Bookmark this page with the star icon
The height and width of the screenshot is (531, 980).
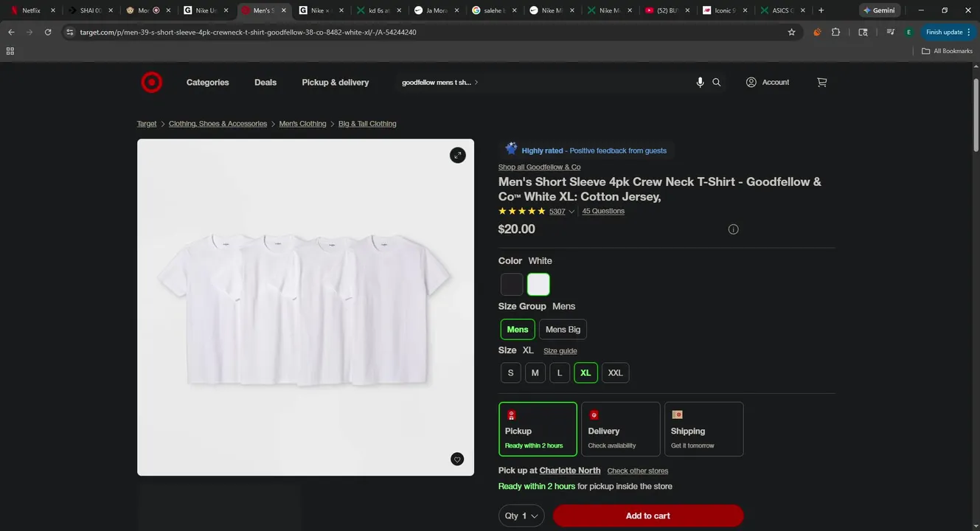coord(792,32)
